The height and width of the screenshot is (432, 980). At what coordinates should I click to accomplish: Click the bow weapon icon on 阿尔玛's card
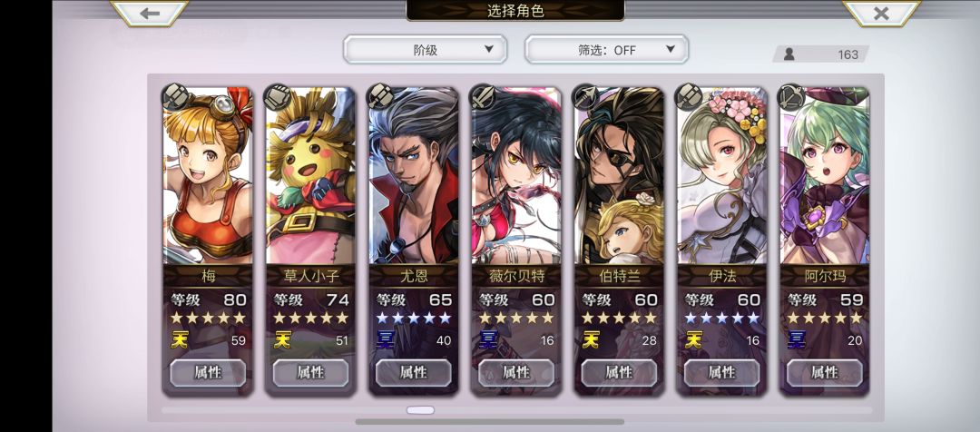tap(791, 97)
